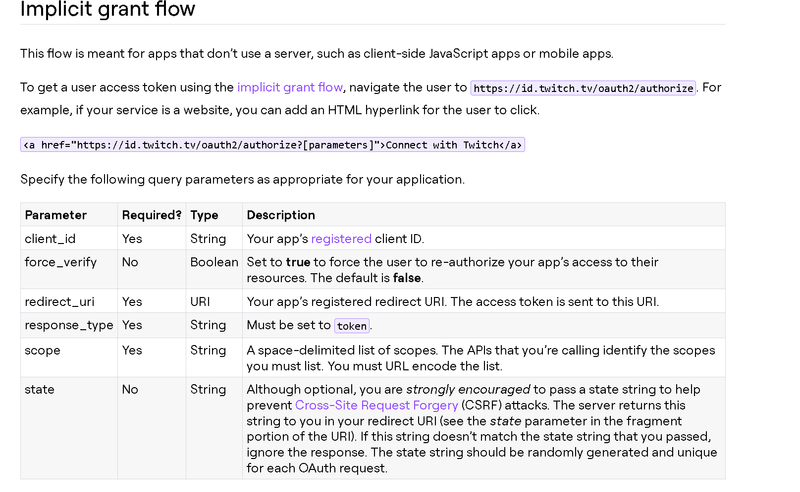Click the Implicit grant flow heading
This screenshot has height=492, width=800.
[x=108, y=11]
